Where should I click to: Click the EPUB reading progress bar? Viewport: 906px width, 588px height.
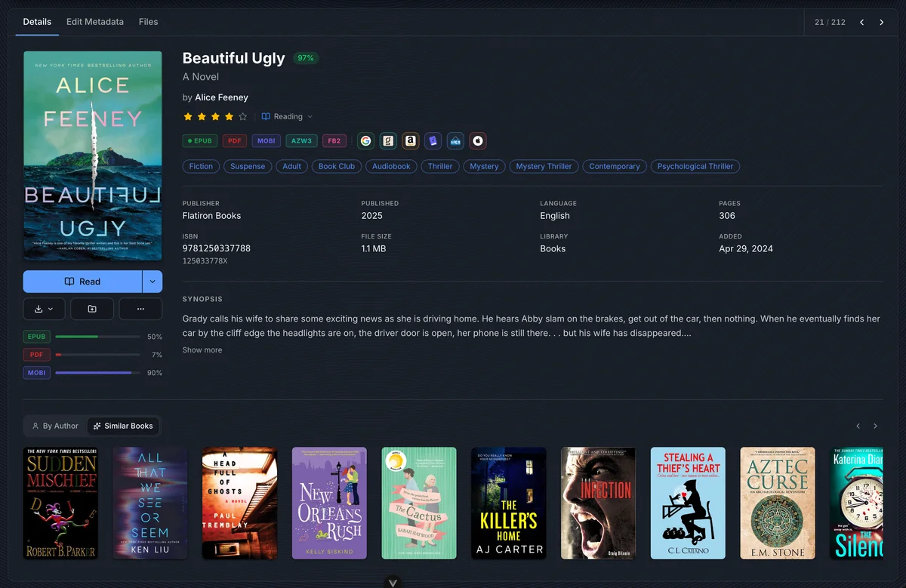coord(98,337)
